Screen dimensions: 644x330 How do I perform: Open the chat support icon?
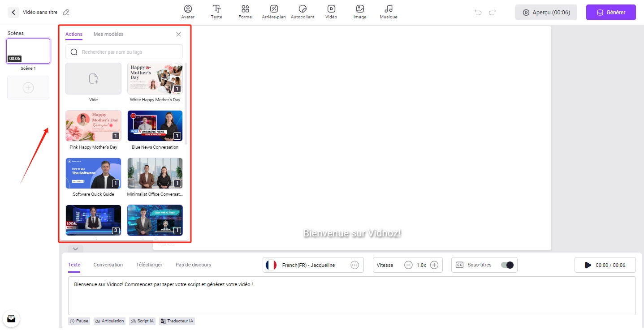coord(11,319)
